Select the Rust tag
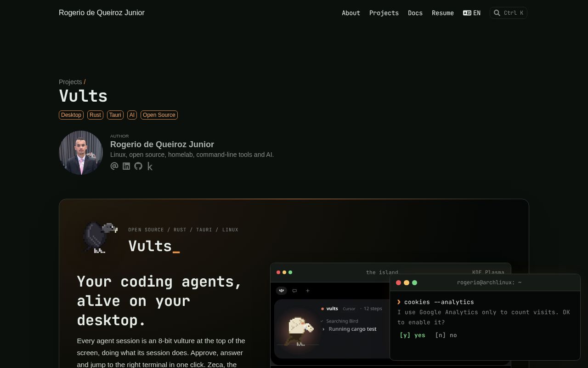The height and width of the screenshot is (368, 588). click(x=95, y=115)
